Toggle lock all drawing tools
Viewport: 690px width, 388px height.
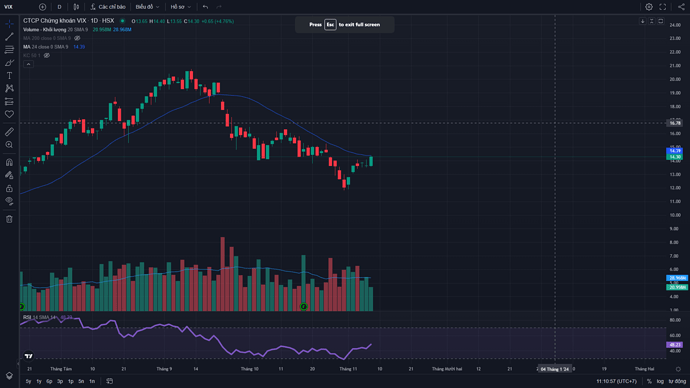(9, 188)
